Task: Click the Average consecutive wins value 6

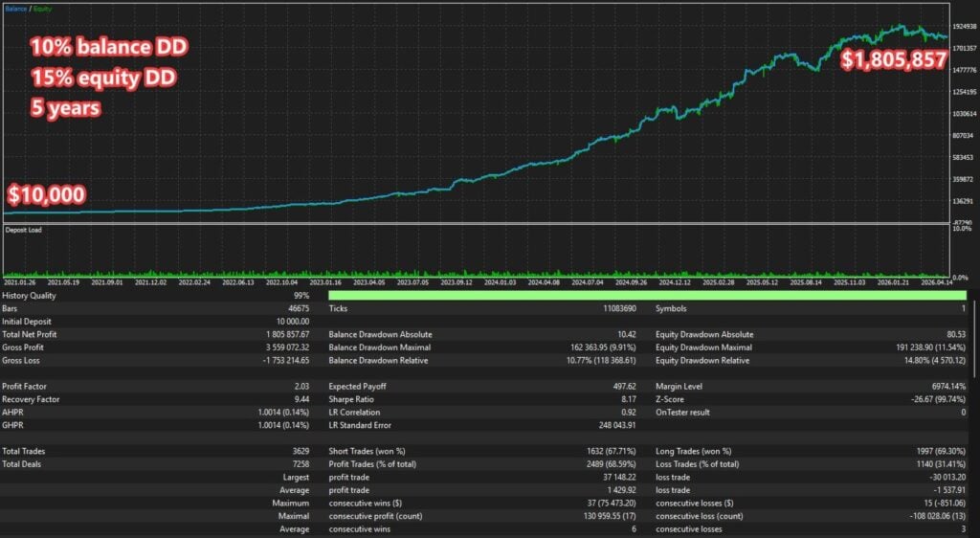Action: (634, 529)
